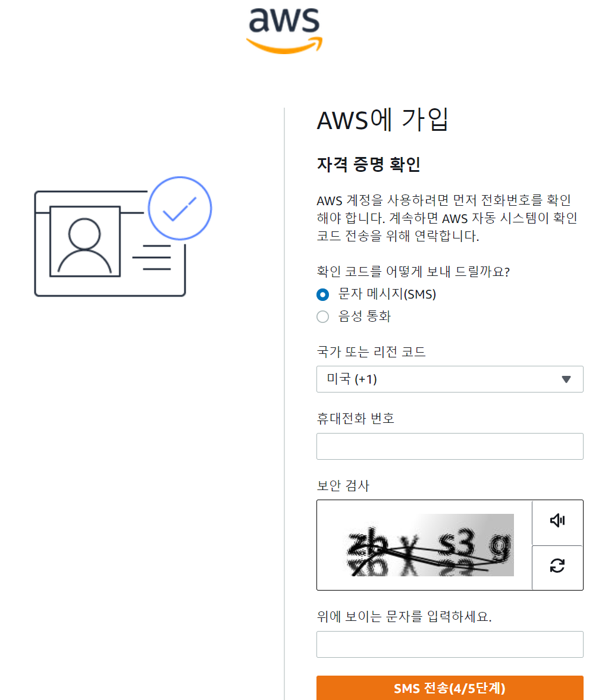Click the 자격 증명 확인 heading

pos(368,164)
